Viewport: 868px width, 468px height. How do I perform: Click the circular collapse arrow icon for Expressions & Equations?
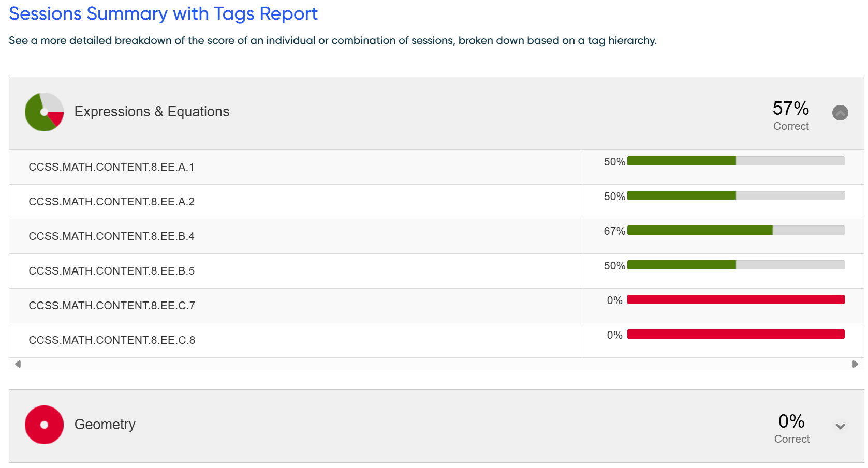tap(841, 113)
